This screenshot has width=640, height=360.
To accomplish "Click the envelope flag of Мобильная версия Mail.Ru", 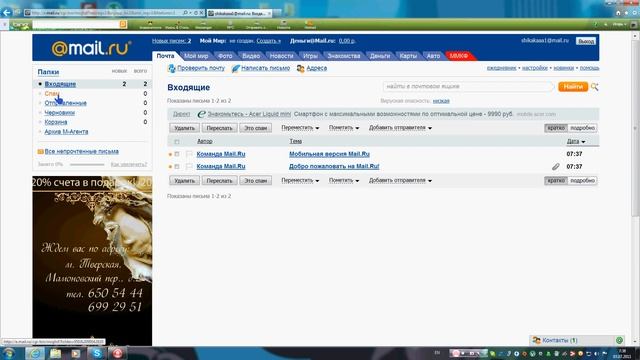I will click(189, 154).
